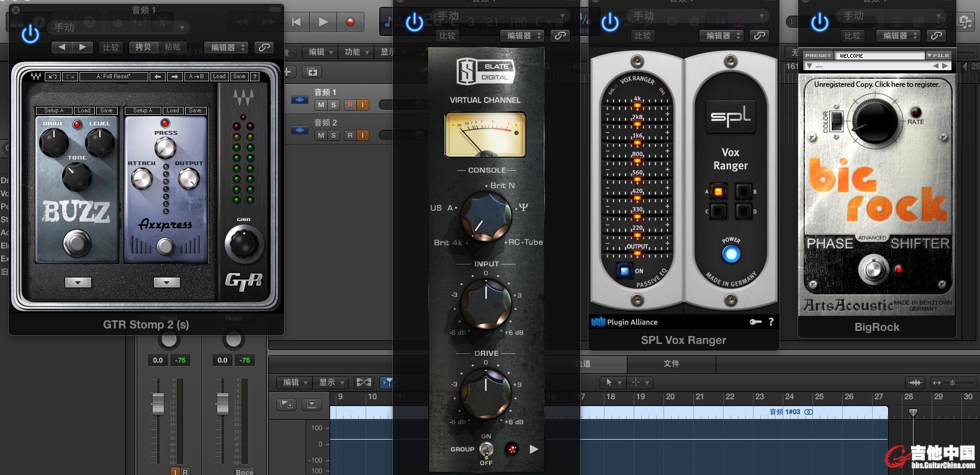Click the first channel strip volume fader

[158, 404]
